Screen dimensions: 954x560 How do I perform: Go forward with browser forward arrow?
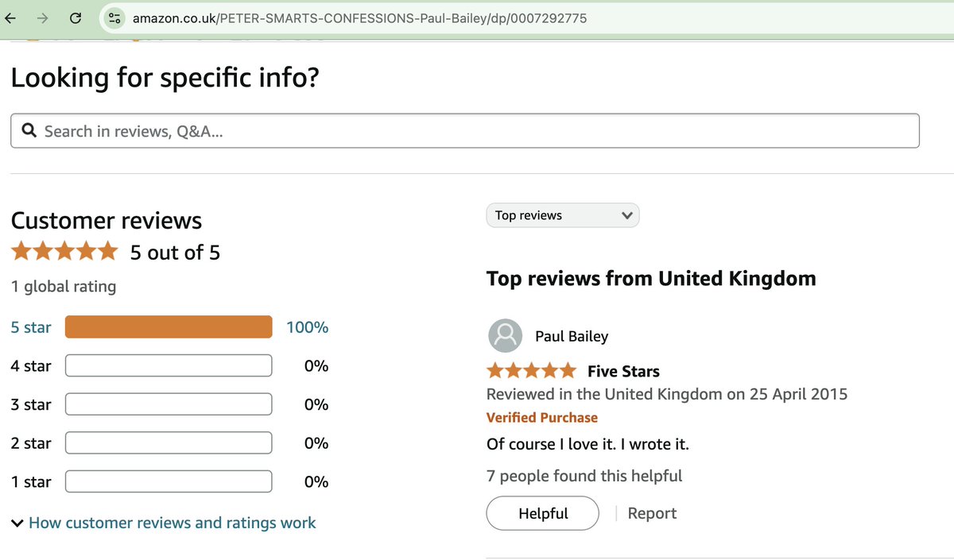coord(42,17)
